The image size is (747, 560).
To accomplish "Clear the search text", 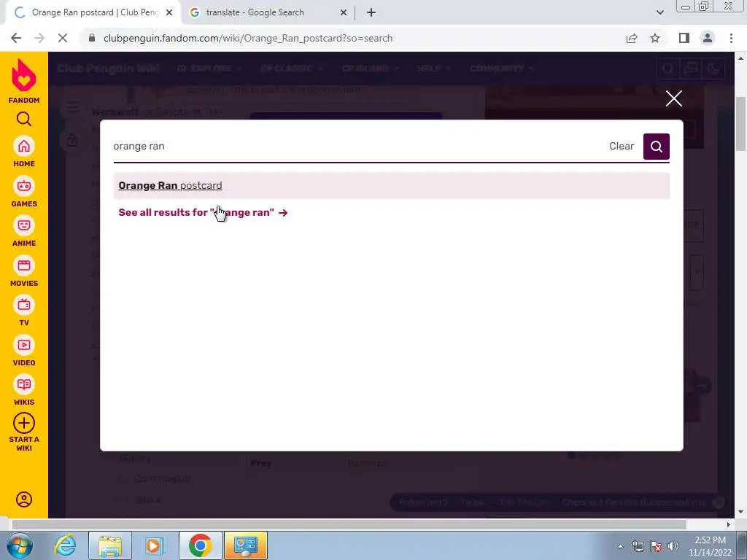I will click(622, 146).
